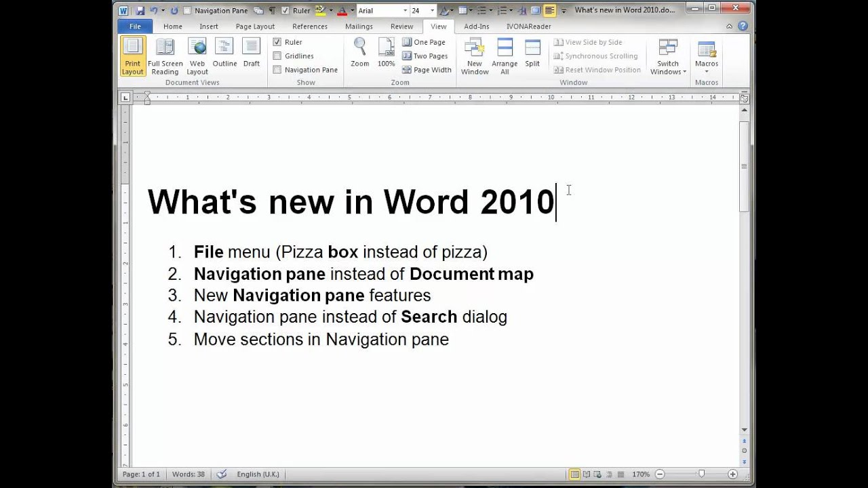Image resolution: width=868 pixels, height=488 pixels.
Task: Click the scroll down arrow of vertical scrollbar
Action: click(x=744, y=430)
